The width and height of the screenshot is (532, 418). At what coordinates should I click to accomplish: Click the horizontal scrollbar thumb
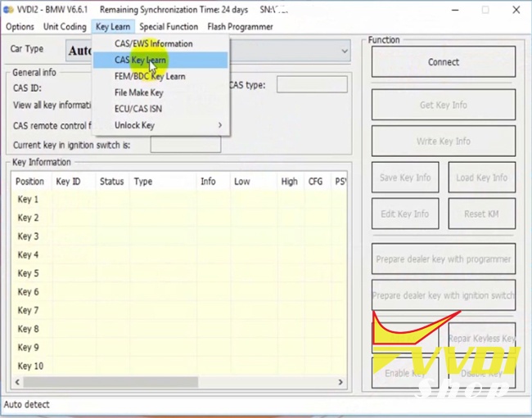pyautogui.click(x=110, y=382)
